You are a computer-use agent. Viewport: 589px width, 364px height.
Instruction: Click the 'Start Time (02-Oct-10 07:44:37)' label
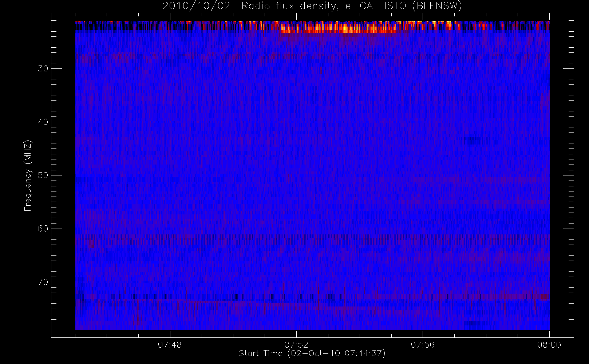coord(312,353)
